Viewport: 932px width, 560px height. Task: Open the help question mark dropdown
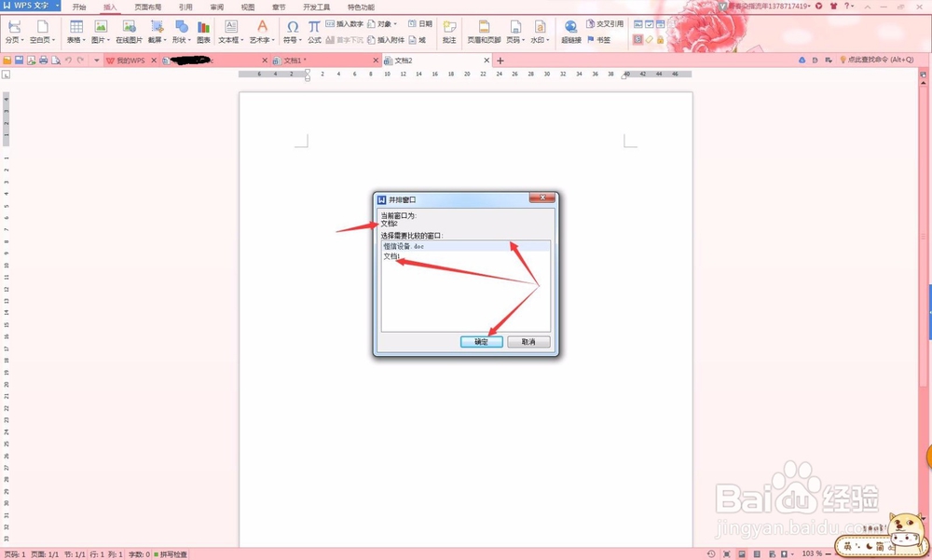coord(849,6)
